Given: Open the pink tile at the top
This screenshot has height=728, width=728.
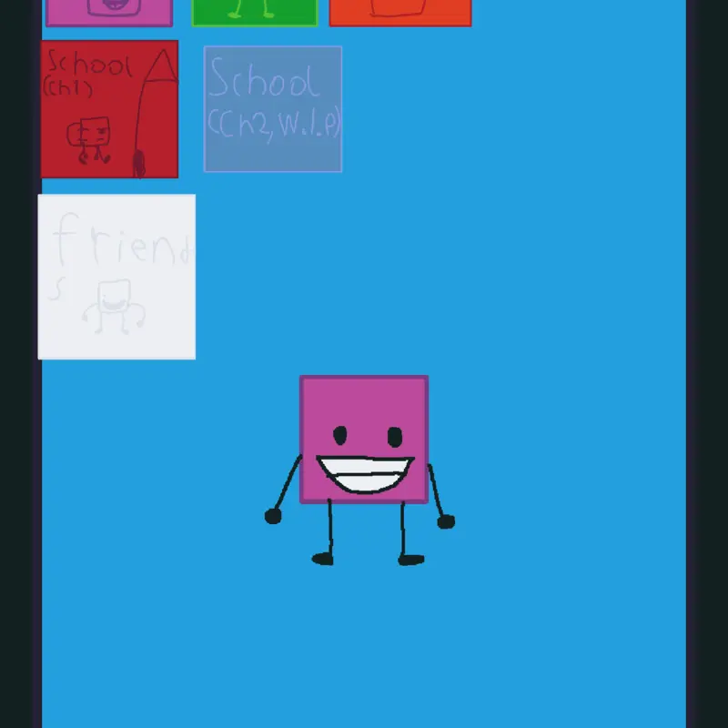Looking at the screenshot, I should 109,13.
